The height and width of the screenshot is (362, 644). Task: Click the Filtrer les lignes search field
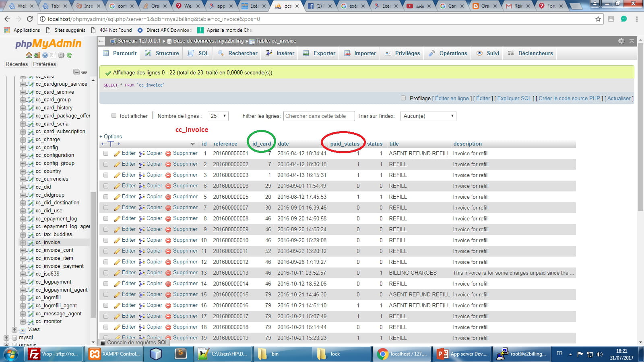(319, 116)
